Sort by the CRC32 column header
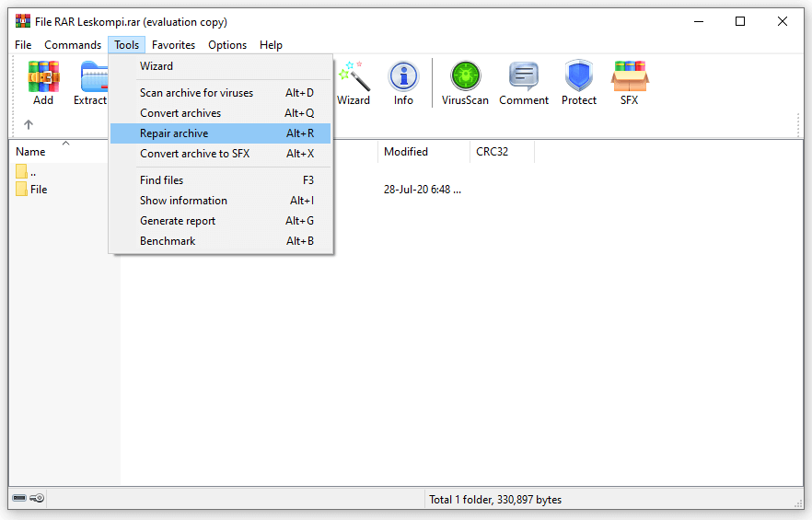Screen dimensions: 812x520 pos(502,152)
